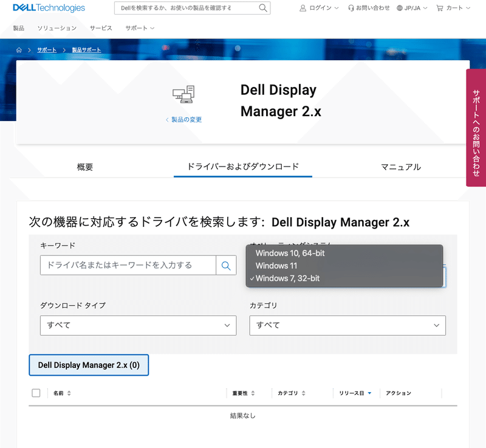Select Windows 11 from the OS list

click(x=276, y=266)
